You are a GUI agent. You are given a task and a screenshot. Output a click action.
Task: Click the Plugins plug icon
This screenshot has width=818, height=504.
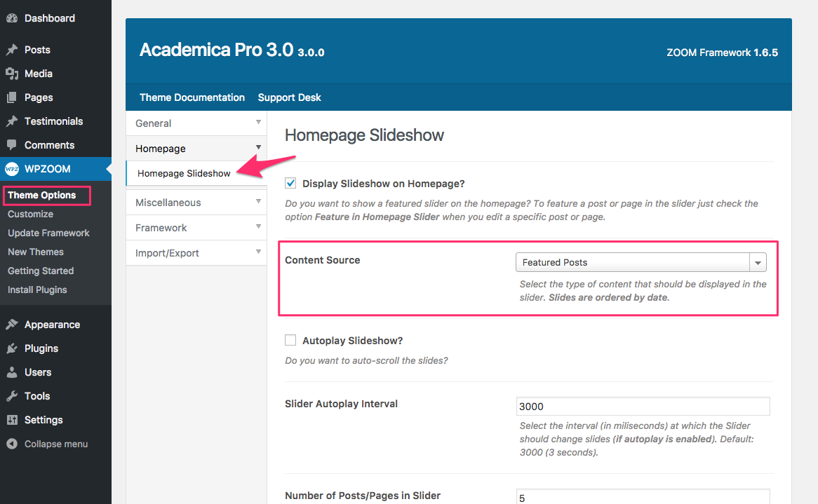[x=12, y=348]
